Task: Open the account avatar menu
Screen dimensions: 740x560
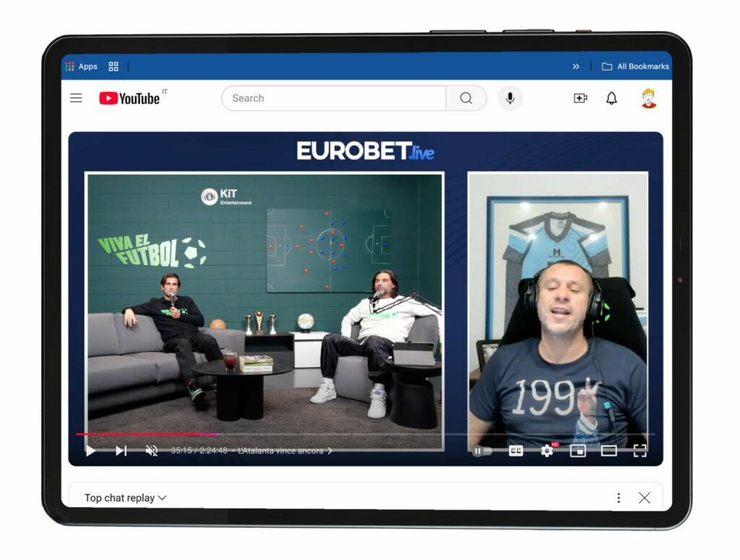Action: tap(649, 98)
